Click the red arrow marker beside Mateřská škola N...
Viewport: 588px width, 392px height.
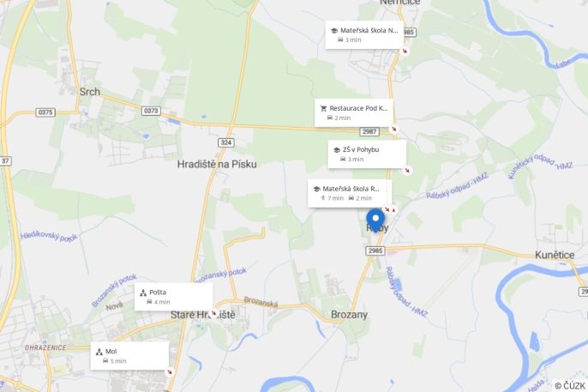pos(405,51)
